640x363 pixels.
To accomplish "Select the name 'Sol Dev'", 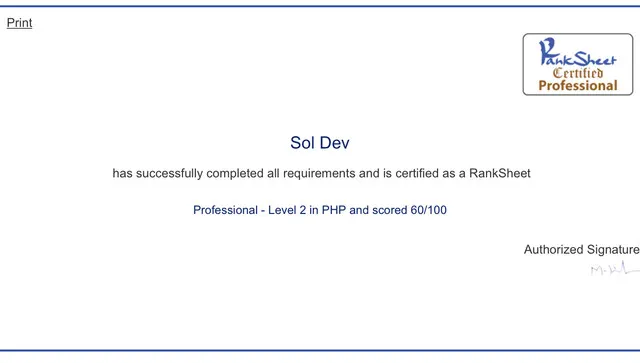I will (320, 143).
